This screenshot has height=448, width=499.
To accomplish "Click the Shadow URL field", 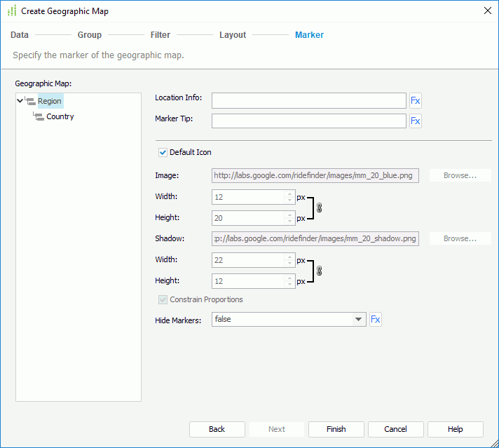I will click(315, 238).
